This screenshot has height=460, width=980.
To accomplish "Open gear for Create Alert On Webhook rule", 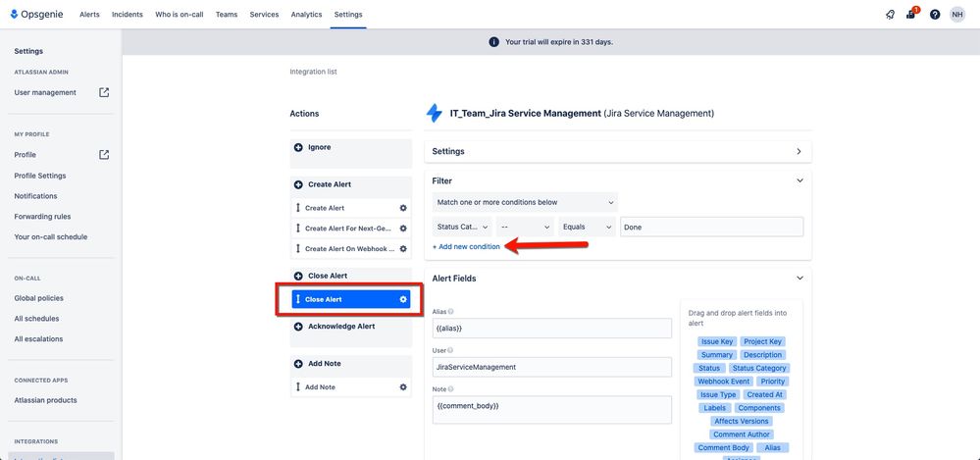I will coord(403,249).
